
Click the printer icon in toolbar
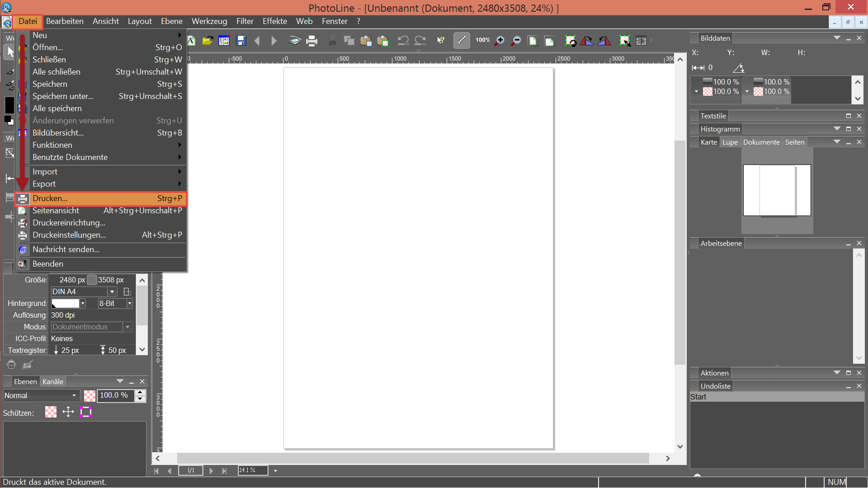coord(312,41)
